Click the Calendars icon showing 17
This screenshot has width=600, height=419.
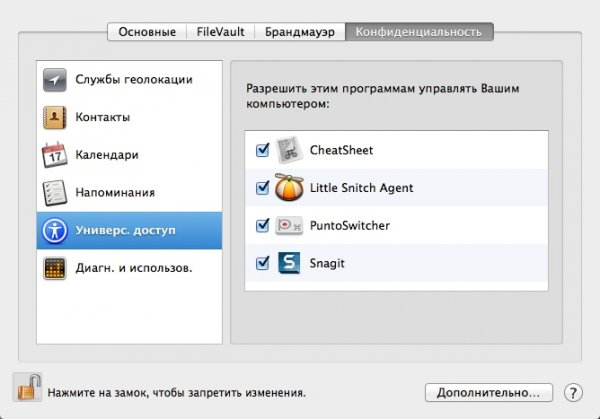coord(54,155)
